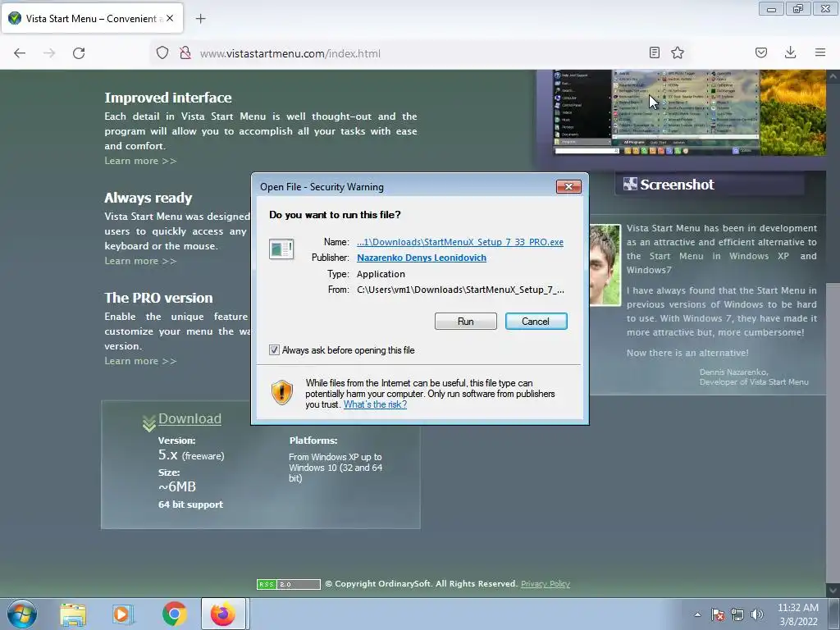Click Run in the security warning

pyautogui.click(x=466, y=322)
